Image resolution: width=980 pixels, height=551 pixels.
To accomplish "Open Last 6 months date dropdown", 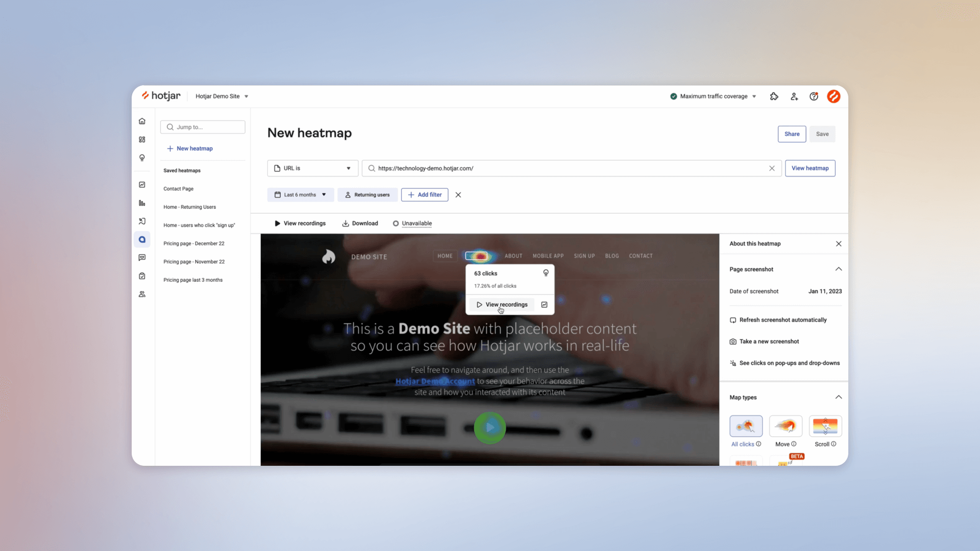I will (x=301, y=195).
